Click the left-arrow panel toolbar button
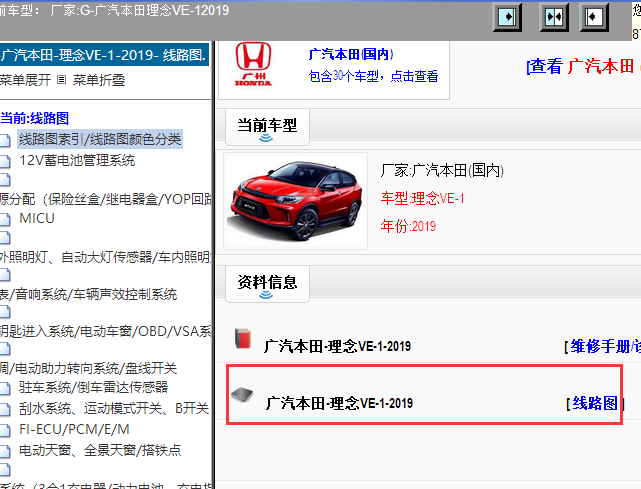641x489 pixels. [594, 17]
